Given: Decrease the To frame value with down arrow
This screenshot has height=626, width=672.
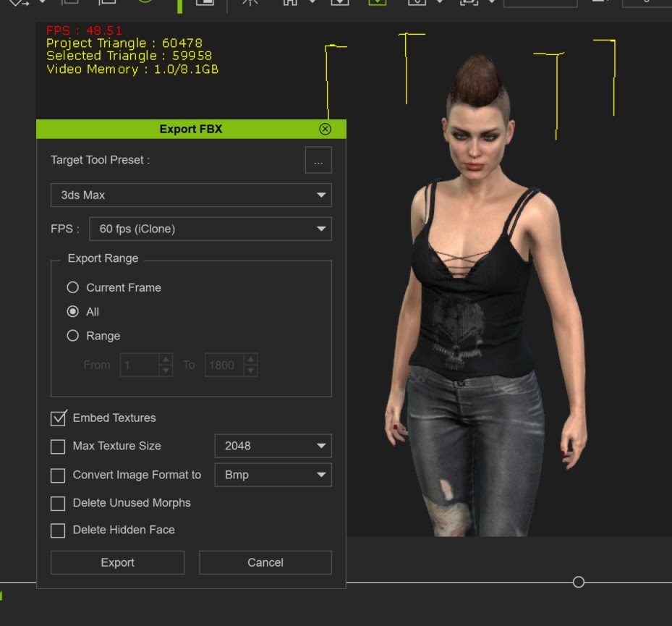Looking at the screenshot, I should point(251,371).
